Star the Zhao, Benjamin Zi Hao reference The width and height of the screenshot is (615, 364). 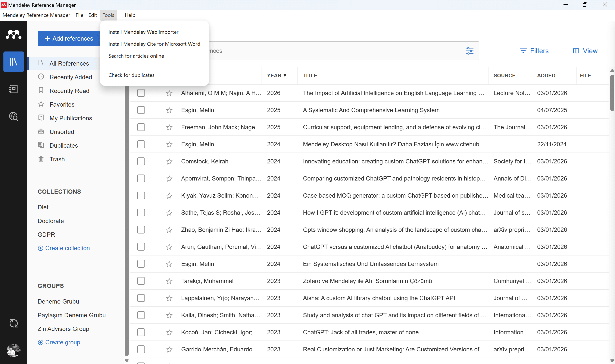[169, 230]
